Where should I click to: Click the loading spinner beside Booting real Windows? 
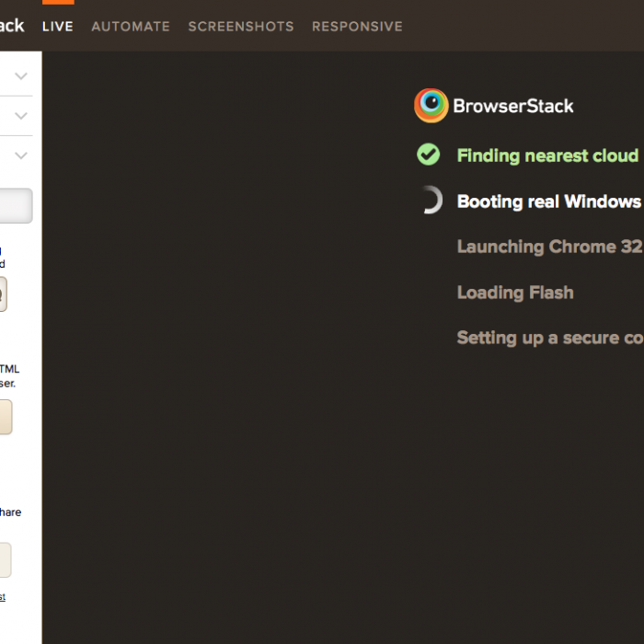click(430, 201)
